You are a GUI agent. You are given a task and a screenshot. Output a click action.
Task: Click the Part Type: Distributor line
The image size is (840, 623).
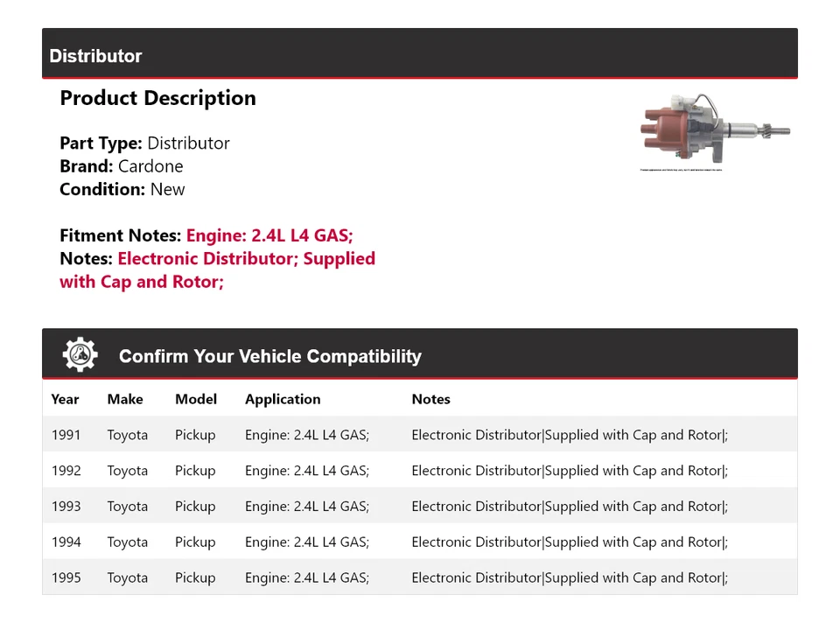[144, 143]
